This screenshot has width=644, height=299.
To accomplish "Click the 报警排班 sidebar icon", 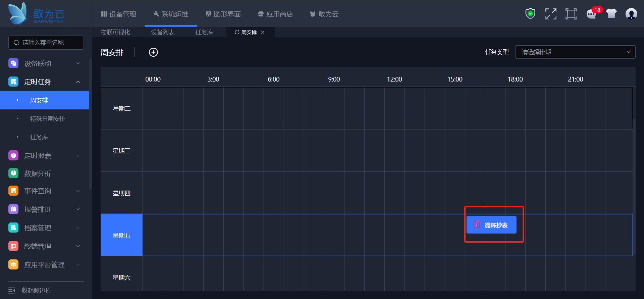I will 13,209.
